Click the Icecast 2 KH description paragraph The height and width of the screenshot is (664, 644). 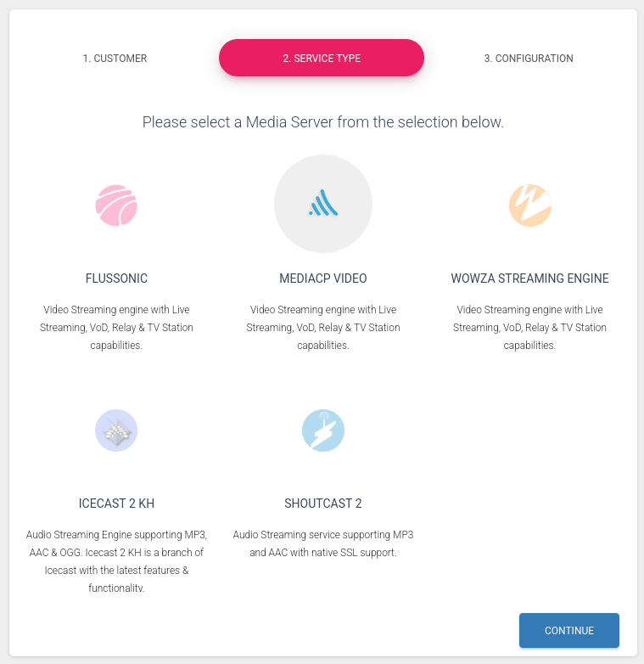pyautogui.click(x=116, y=561)
